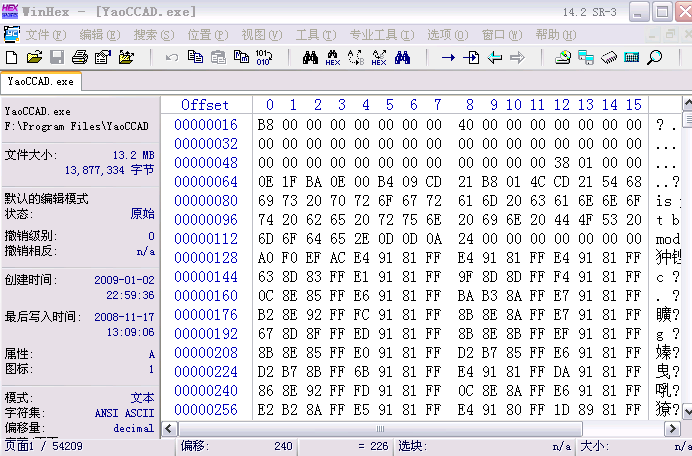Click the 原始 state value

[143, 214]
